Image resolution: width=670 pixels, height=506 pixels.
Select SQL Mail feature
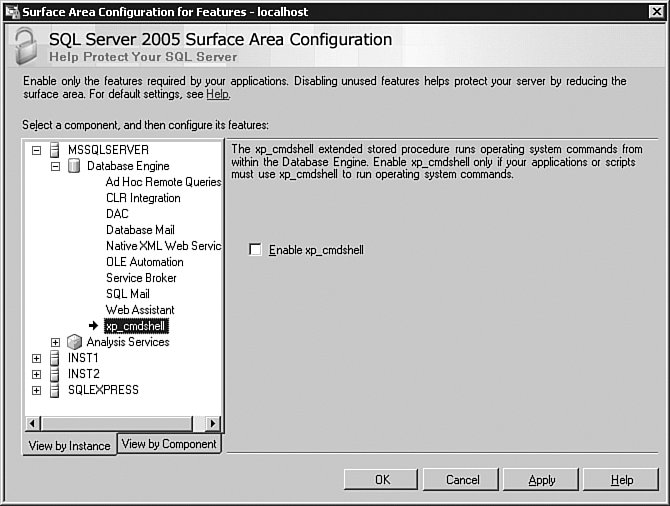tap(128, 294)
